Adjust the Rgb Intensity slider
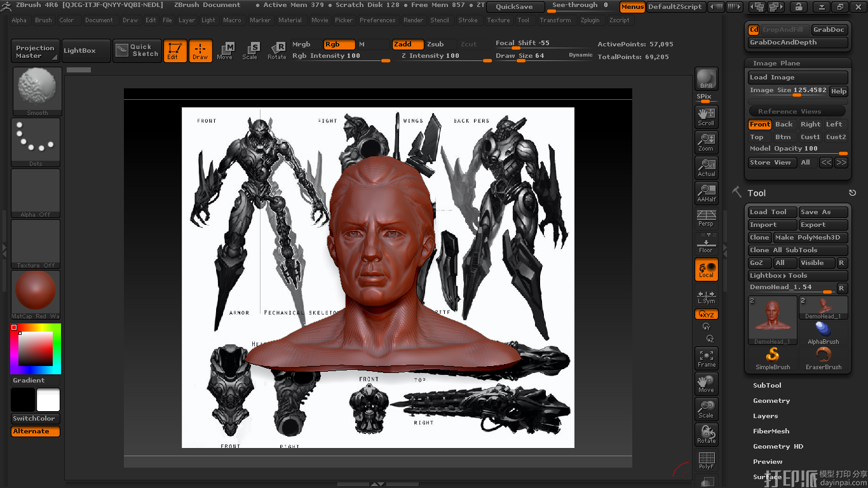The height and width of the screenshot is (488, 868). 341,57
